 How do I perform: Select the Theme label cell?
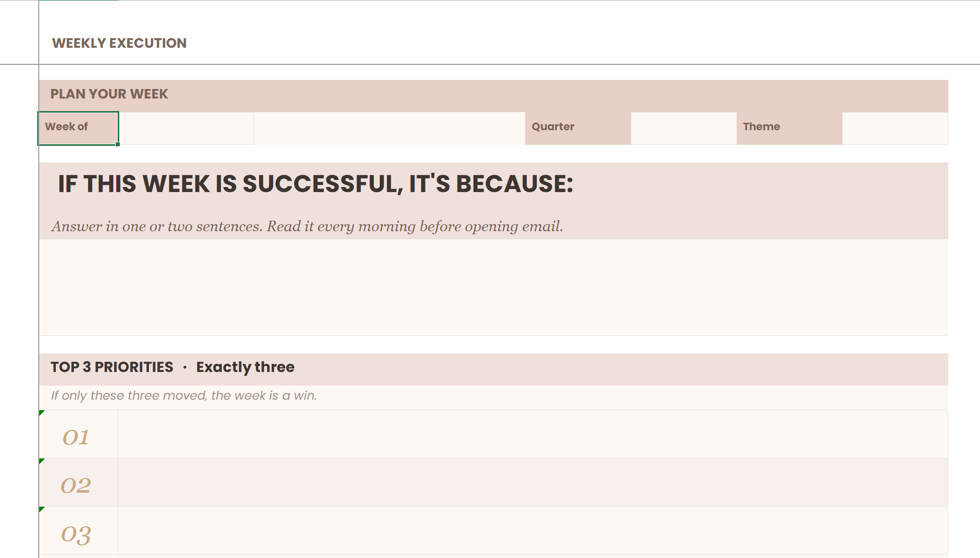pos(789,128)
